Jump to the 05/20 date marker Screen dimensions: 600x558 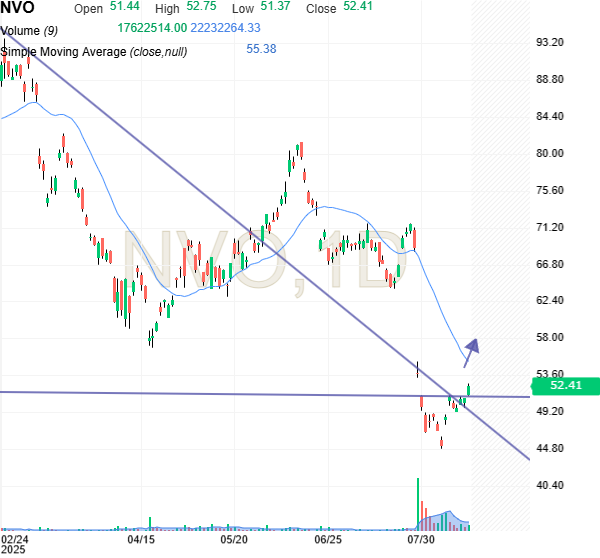click(234, 538)
